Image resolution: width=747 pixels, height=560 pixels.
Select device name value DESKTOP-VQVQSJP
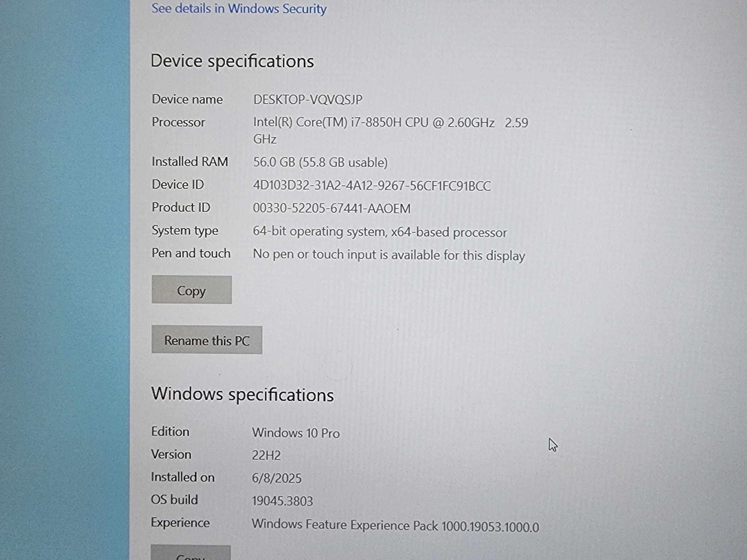coord(308,100)
